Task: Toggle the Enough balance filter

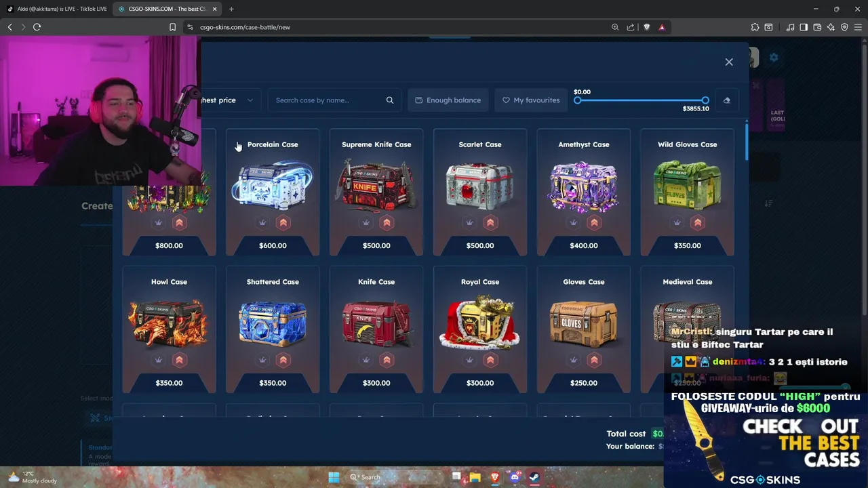Action: click(x=448, y=100)
